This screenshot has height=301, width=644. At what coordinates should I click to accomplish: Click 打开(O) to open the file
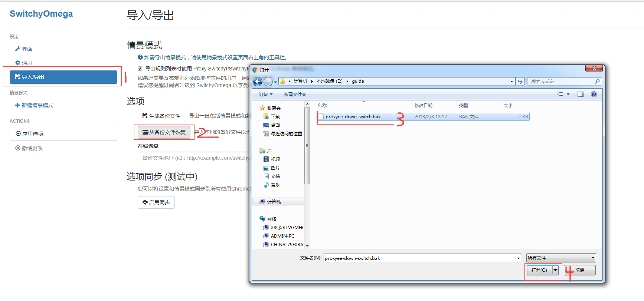[x=539, y=270]
